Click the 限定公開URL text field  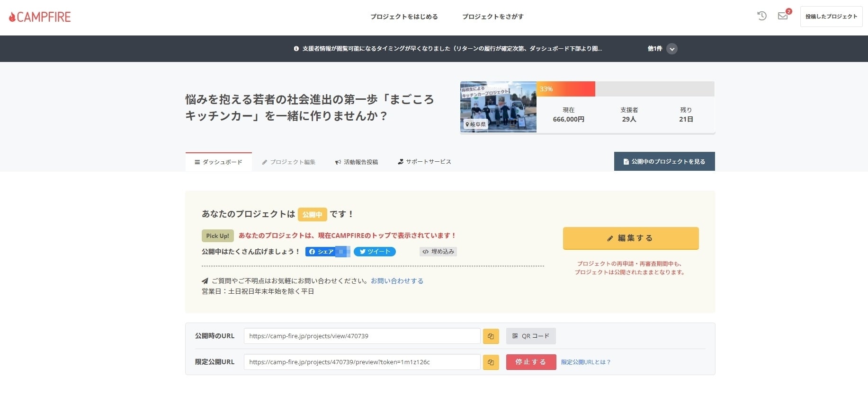(x=362, y=362)
